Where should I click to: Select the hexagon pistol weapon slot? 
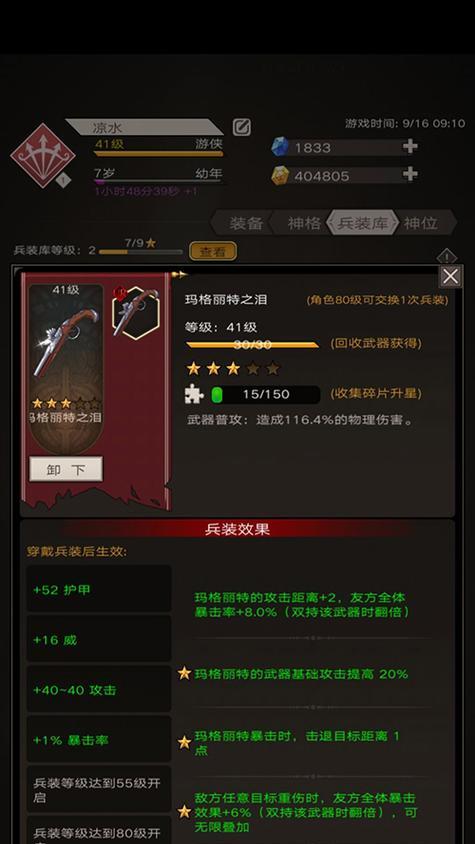pyautogui.click(x=136, y=312)
